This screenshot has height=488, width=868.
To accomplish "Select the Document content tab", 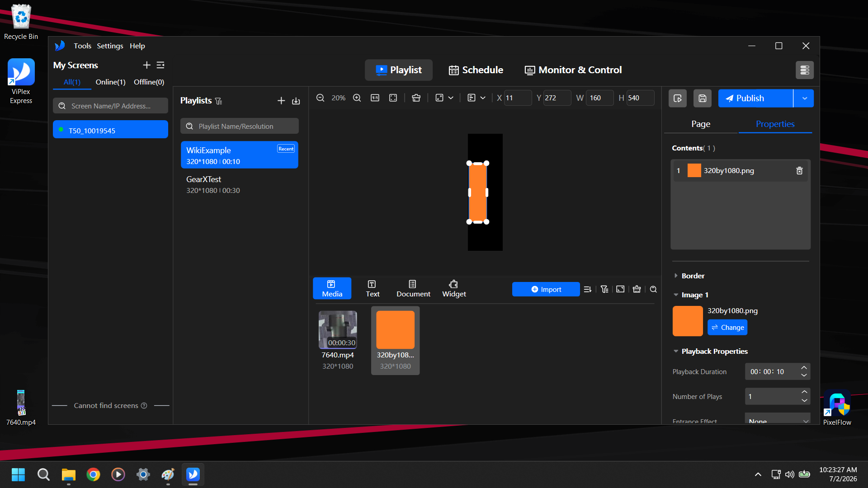I will coord(413,288).
